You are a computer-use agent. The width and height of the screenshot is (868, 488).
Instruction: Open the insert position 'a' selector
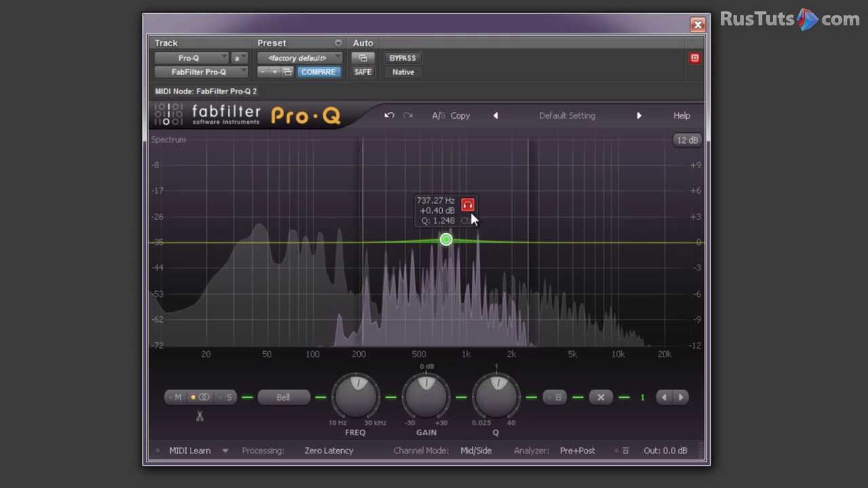pyautogui.click(x=239, y=58)
